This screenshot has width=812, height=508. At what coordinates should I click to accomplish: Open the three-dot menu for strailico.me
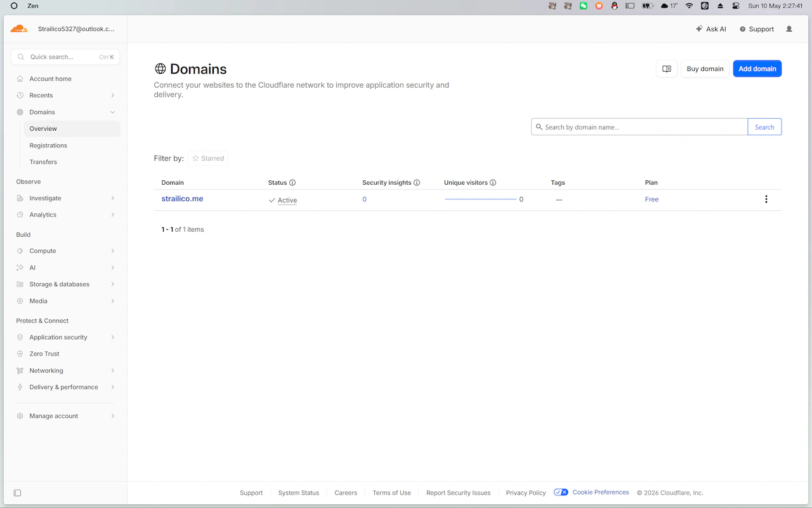(766, 199)
